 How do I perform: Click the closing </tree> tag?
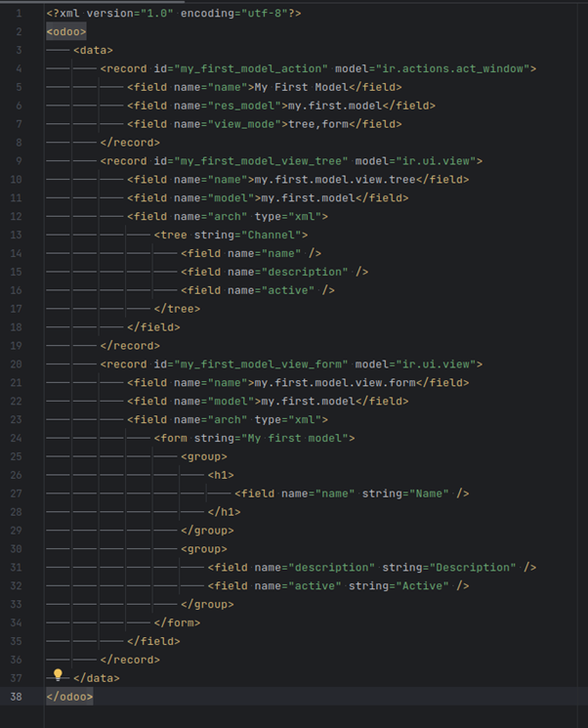pyautogui.click(x=178, y=309)
